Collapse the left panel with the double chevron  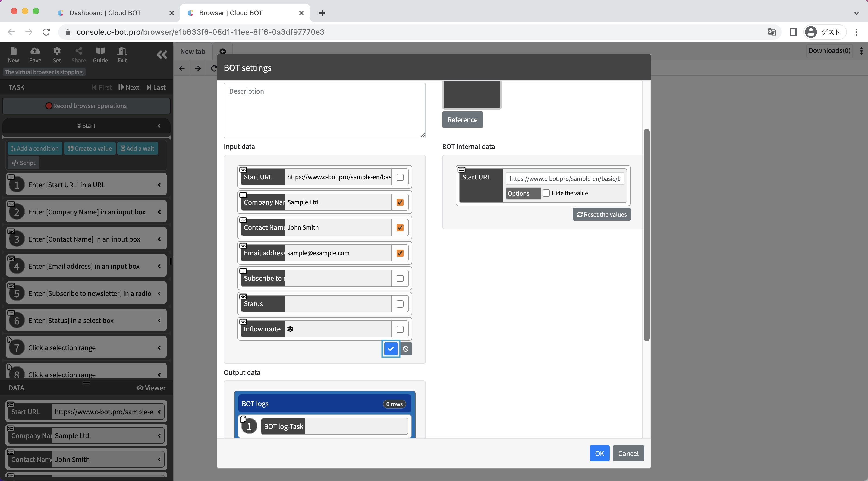pos(162,55)
